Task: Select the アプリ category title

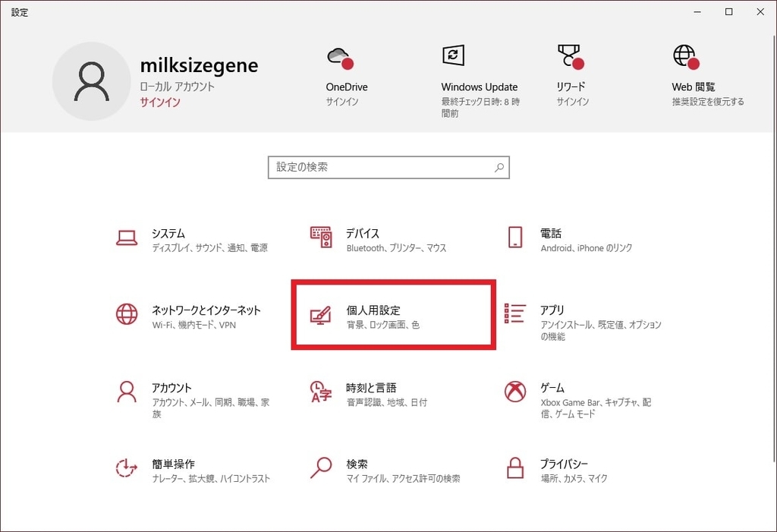Action: [552, 310]
